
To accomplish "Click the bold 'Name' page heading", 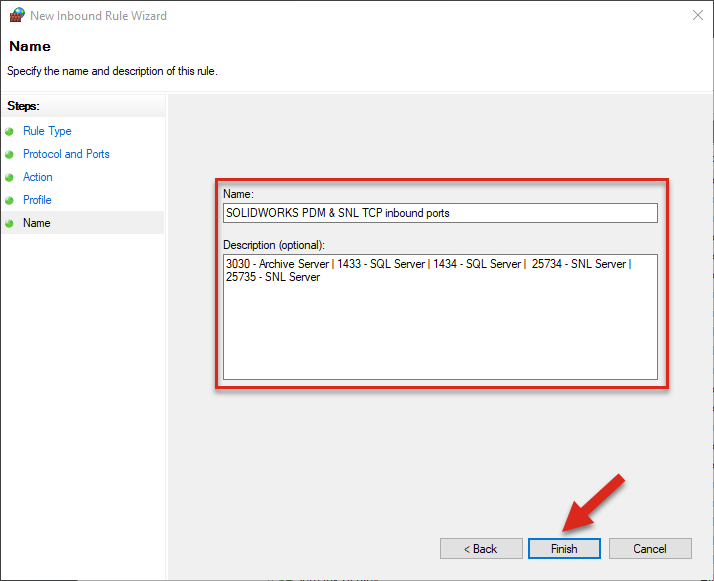I will [30, 46].
